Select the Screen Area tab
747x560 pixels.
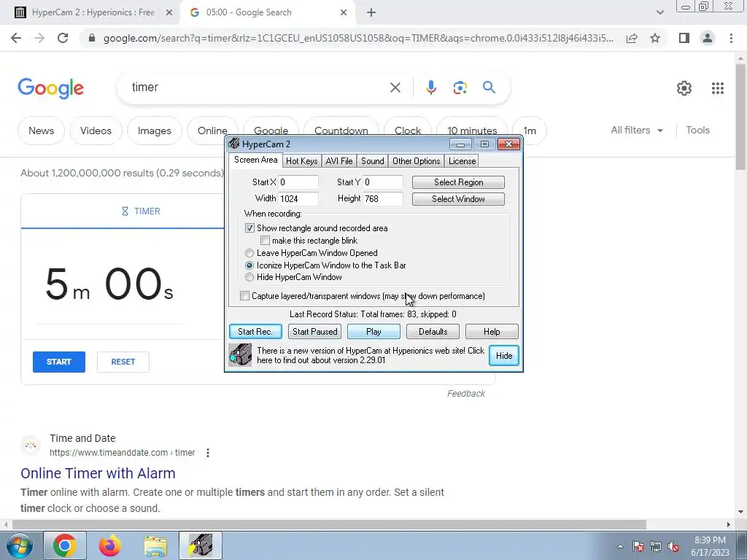[x=256, y=160]
